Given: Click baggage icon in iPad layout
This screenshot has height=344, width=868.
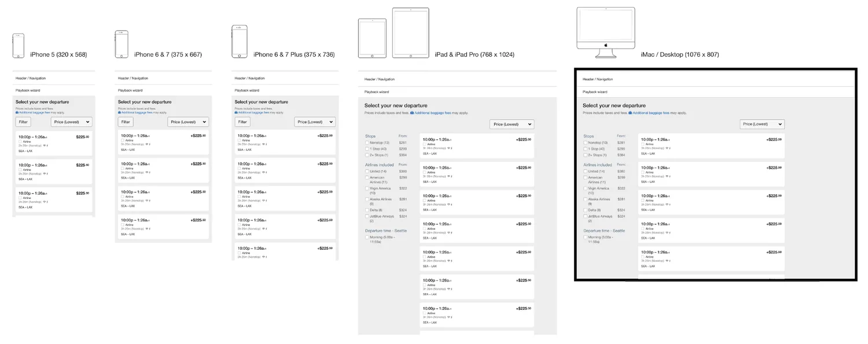Looking at the screenshot, I should (412, 113).
